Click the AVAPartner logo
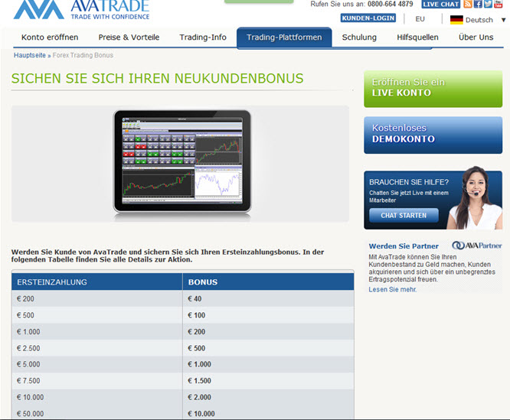Image resolution: width=510 pixels, height=420 pixels. [x=477, y=246]
